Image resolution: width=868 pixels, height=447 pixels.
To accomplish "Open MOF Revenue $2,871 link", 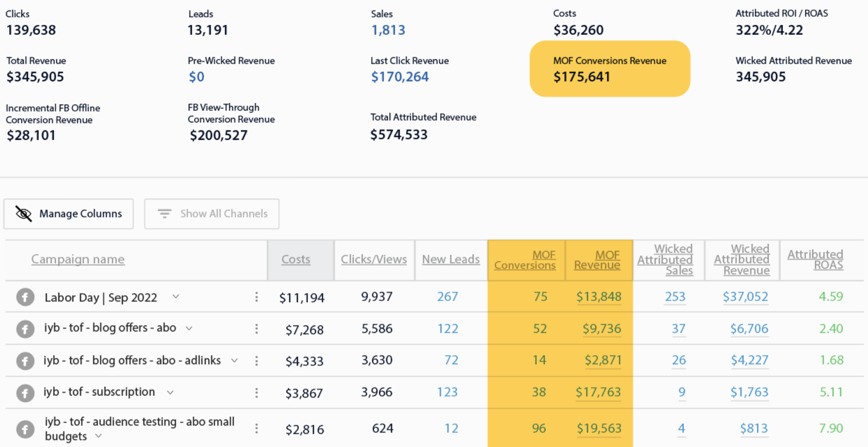I will [x=604, y=361].
